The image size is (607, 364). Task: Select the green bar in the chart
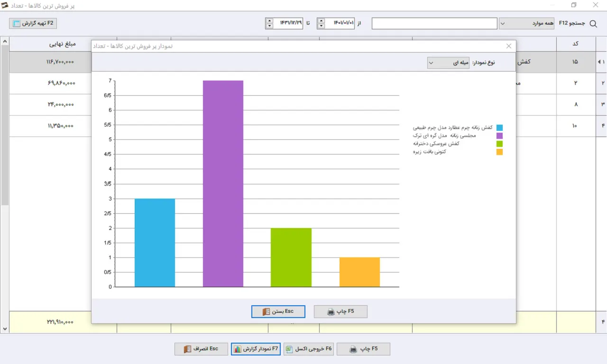291,257
